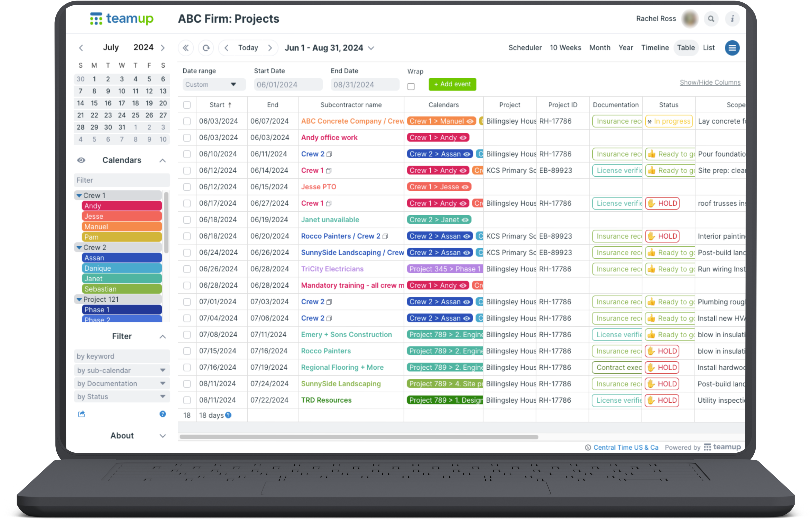Viewport: 812px width, 520px height.
Task: Click the teamup logo at top left
Action: (x=122, y=19)
